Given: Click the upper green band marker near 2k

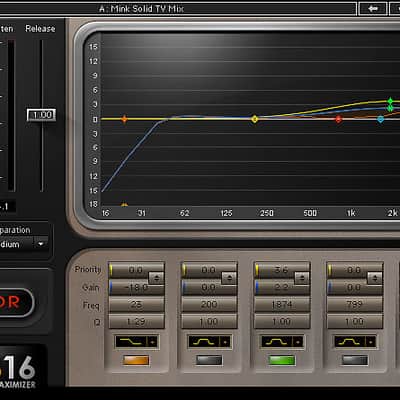Looking at the screenshot, I should click(390, 101).
